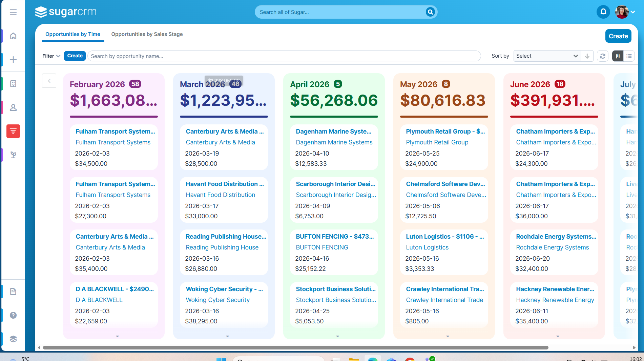Refresh the opportunities list
644x361 pixels.
602,56
